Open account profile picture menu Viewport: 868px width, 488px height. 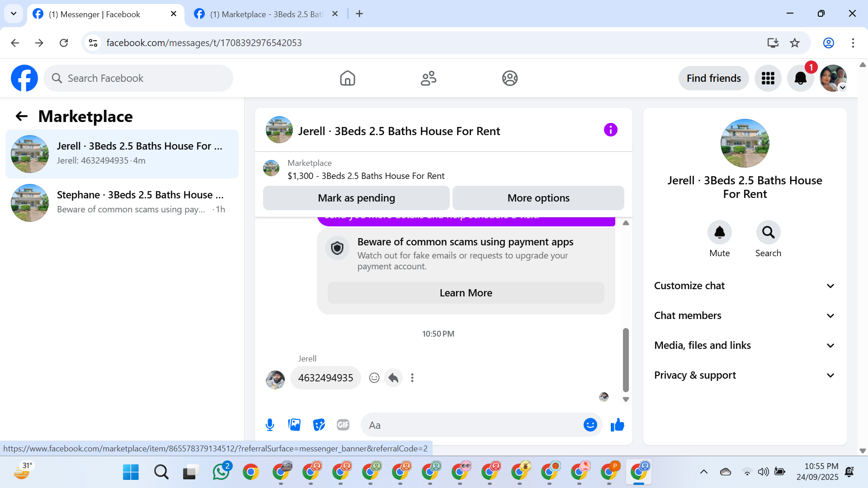[833, 78]
